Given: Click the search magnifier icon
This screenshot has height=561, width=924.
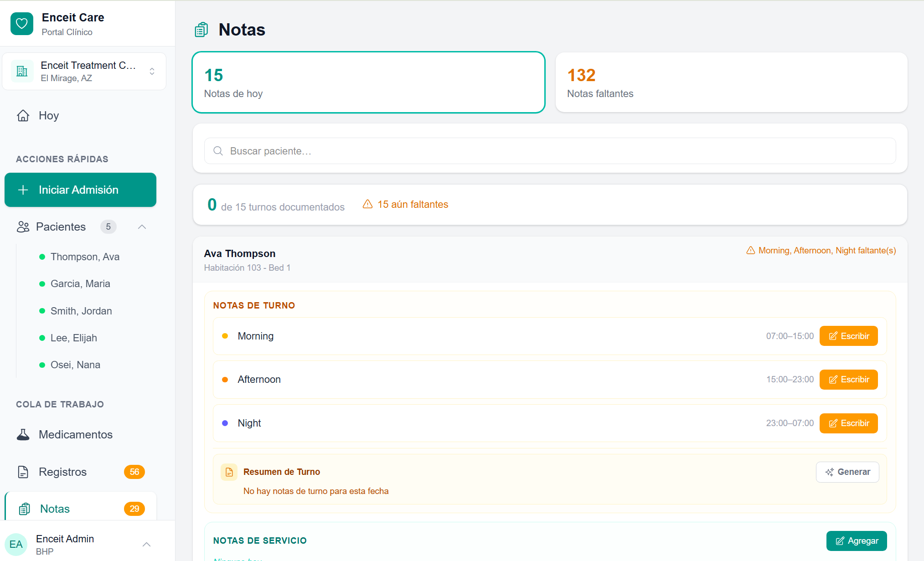Looking at the screenshot, I should coord(218,151).
